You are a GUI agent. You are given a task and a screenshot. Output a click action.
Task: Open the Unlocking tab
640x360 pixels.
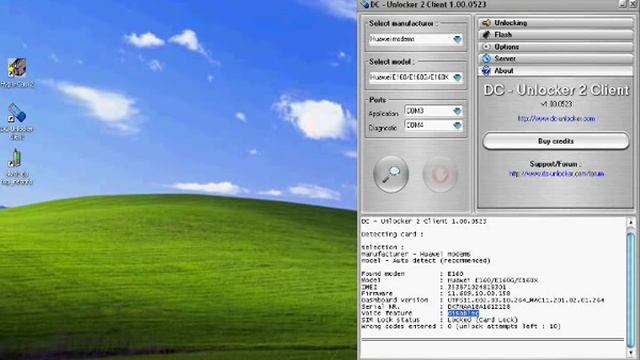(556, 23)
